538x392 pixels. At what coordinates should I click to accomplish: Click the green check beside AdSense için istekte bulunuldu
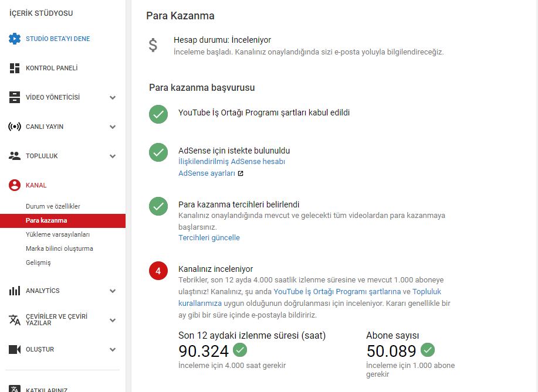coord(158,152)
